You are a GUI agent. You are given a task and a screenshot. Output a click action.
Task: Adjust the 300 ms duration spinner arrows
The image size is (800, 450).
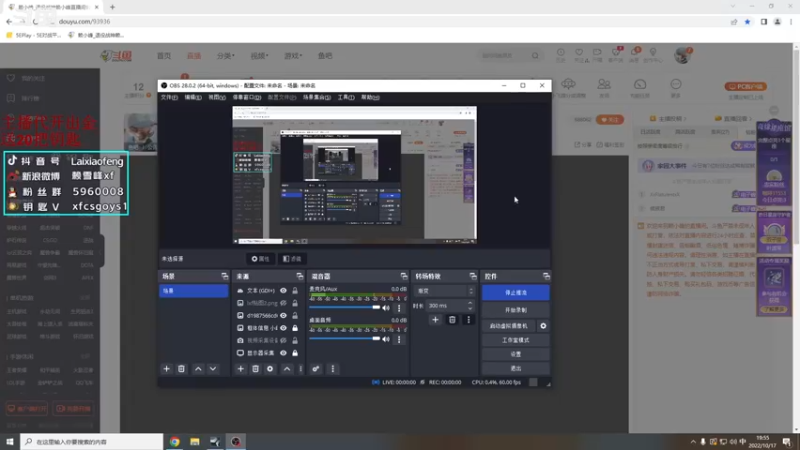coord(470,306)
